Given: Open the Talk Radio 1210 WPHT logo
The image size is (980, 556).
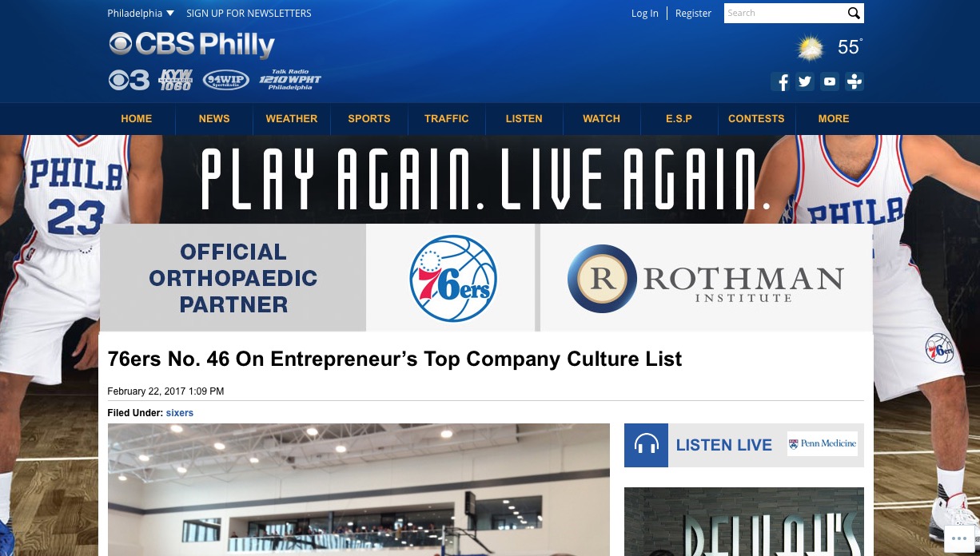Looking at the screenshot, I should pyautogui.click(x=290, y=80).
